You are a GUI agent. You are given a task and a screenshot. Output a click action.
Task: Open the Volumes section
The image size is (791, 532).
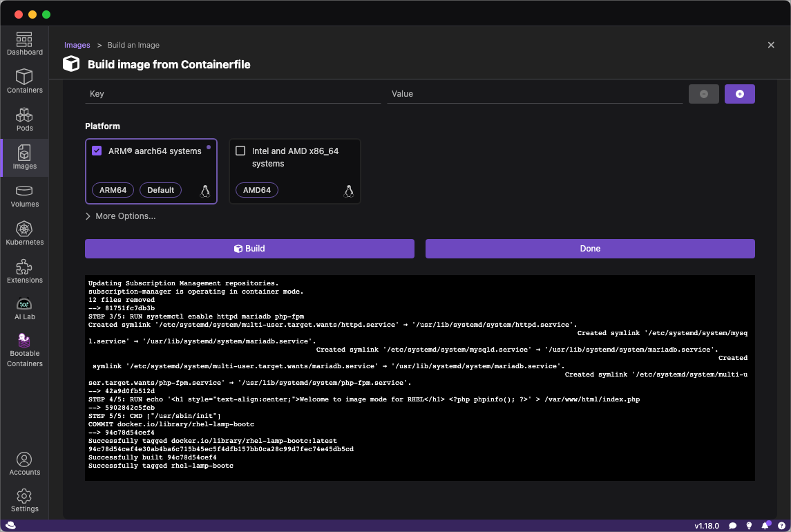24,196
